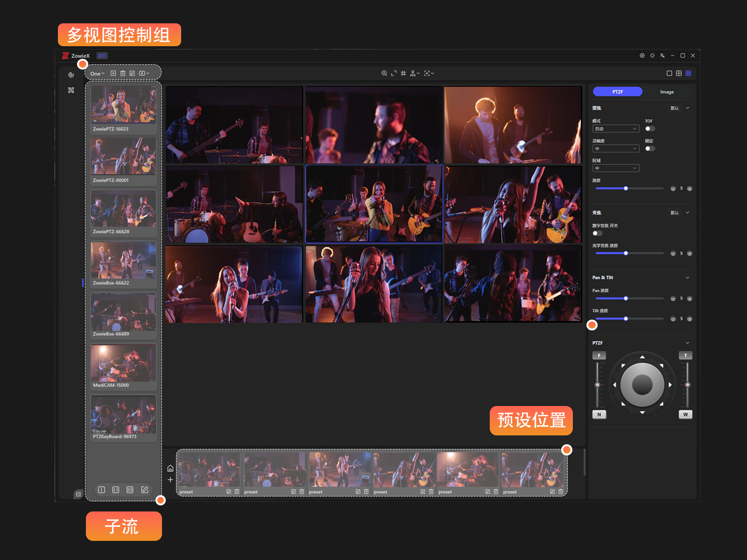Open the 灵敏度 sensitivity dropdown

point(615,149)
